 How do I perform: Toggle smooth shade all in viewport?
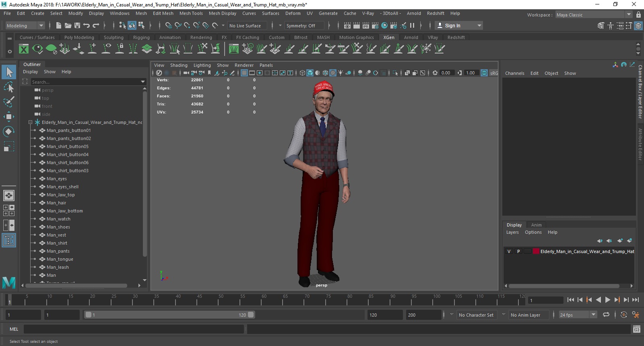[310, 73]
